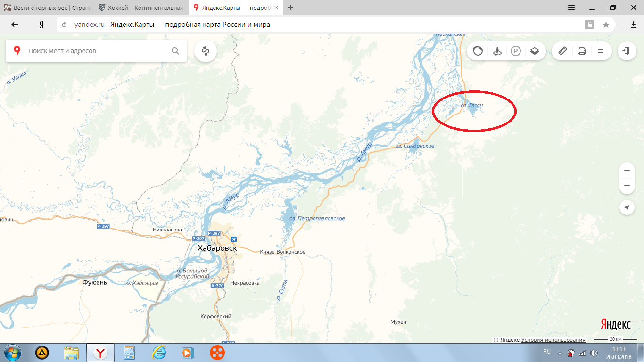Screen dimensions: 644x362
Task: Click the Яндекс logo on map
Action: (x=616, y=324)
